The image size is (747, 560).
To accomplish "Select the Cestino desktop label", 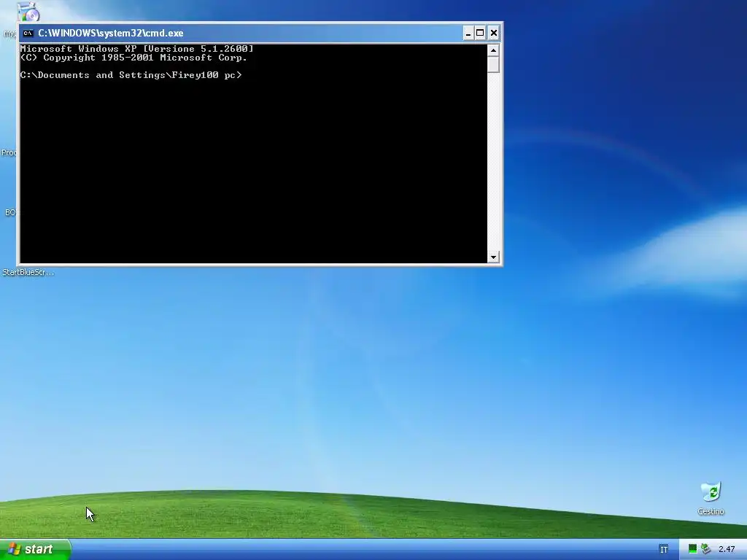I will tap(711, 511).
